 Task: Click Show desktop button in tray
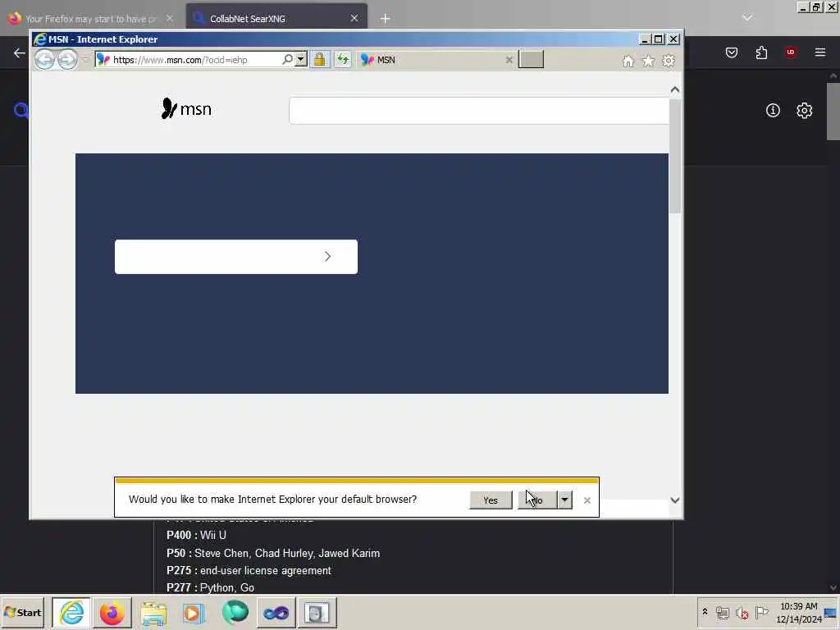pyautogui.click(x=831, y=613)
